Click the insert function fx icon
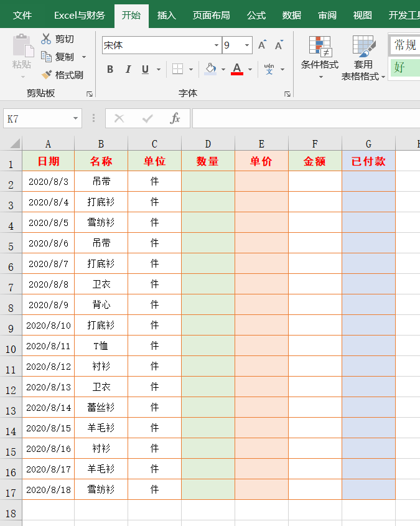 pyautogui.click(x=175, y=118)
